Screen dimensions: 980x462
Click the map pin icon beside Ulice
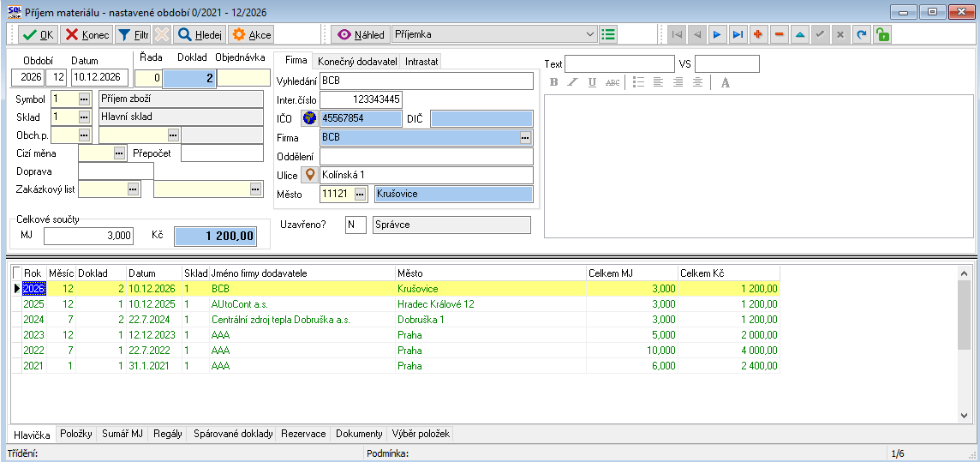pos(309,174)
